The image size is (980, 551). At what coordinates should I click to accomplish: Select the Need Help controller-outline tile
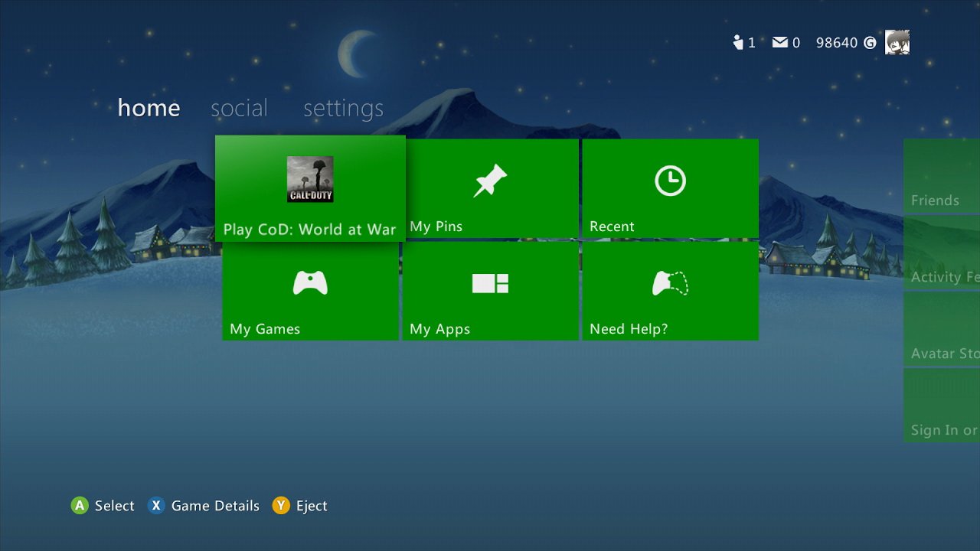pos(671,291)
